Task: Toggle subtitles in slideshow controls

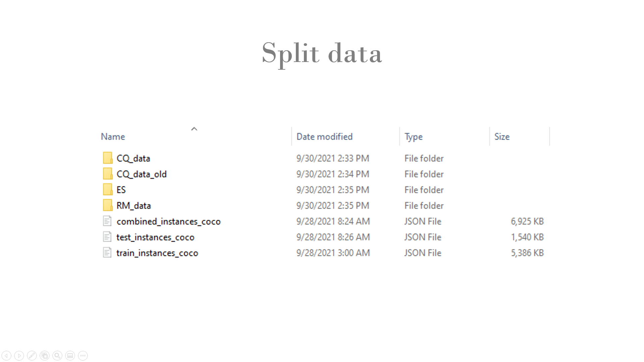Action: [70, 355]
